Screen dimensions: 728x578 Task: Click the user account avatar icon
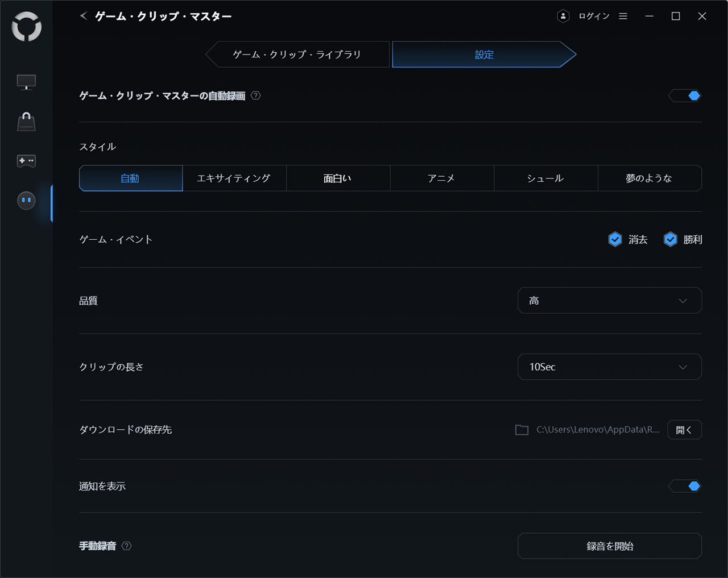[563, 16]
